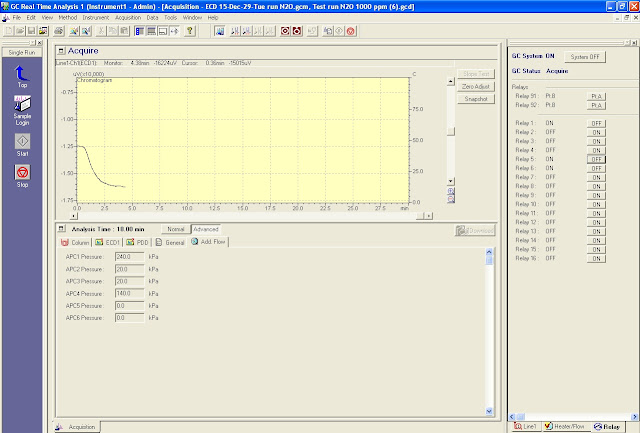Click the first dark red record toolbar icon
Viewport: 640px width, 433px height.
click(285, 31)
